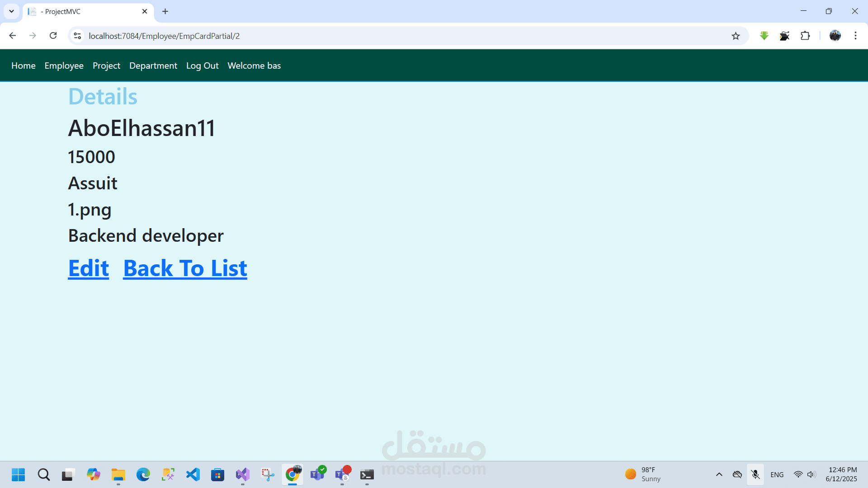The height and width of the screenshot is (488, 868).
Task: Click the green download extension icon
Action: point(764,36)
